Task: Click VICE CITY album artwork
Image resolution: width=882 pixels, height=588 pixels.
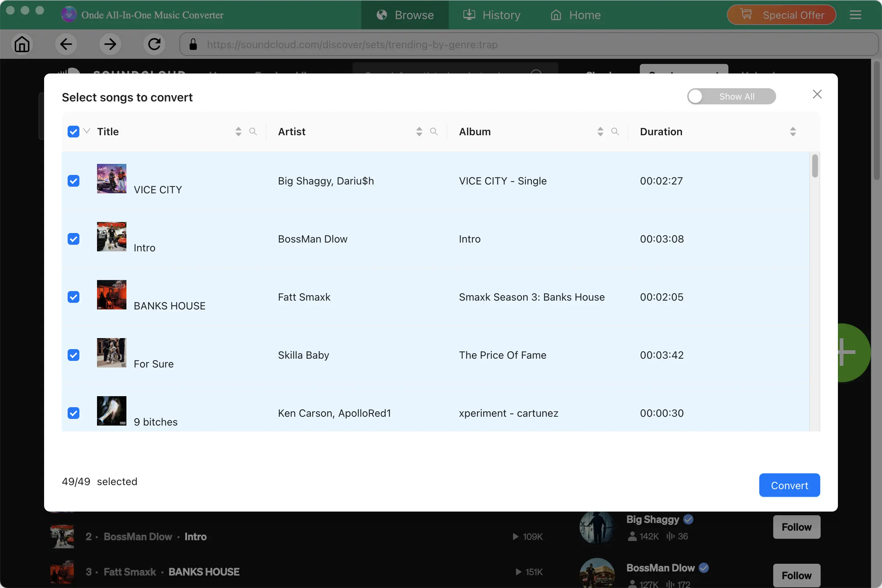Action: pyautogui.click(x=112, y=179)
